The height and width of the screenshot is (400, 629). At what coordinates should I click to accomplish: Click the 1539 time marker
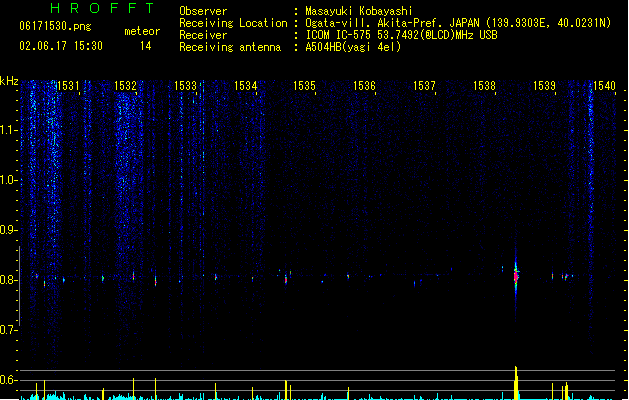click(x=544, y=86)
